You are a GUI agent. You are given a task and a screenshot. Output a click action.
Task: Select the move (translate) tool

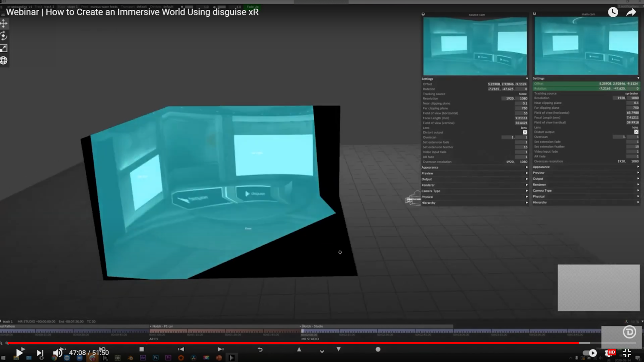(4, 23)
